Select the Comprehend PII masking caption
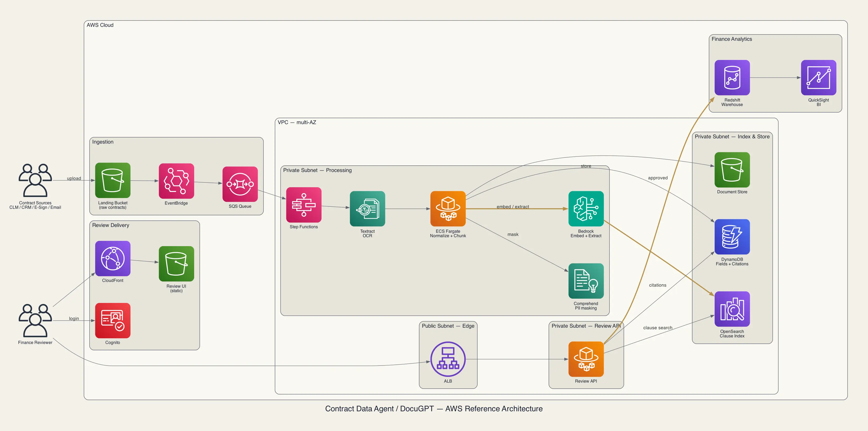 click(586, 306)
